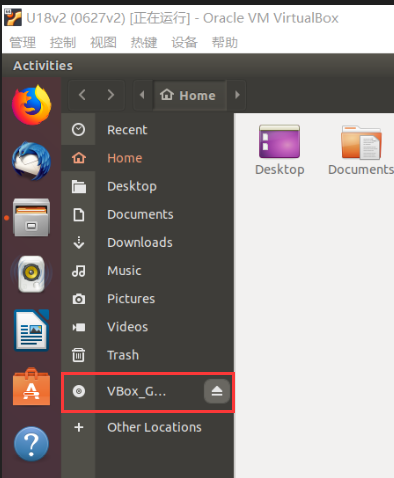Click the VirtualBox window title icon
Viewport: 394px width, 478px height.
[13, 17]
